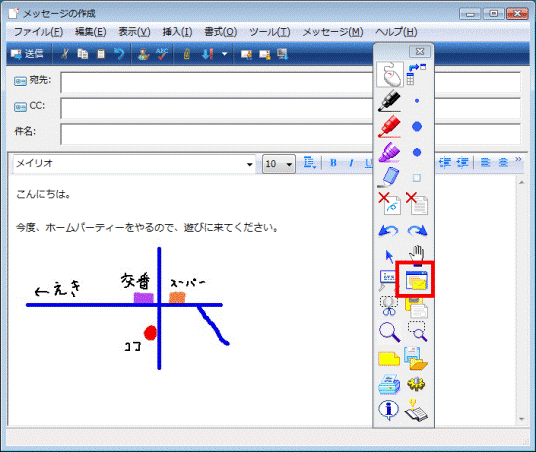Click the cut scissors toolbar icon

(65, 54)
